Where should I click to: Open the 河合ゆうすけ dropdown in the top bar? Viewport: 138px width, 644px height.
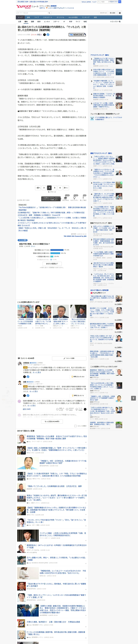click(x=113, y=2)
